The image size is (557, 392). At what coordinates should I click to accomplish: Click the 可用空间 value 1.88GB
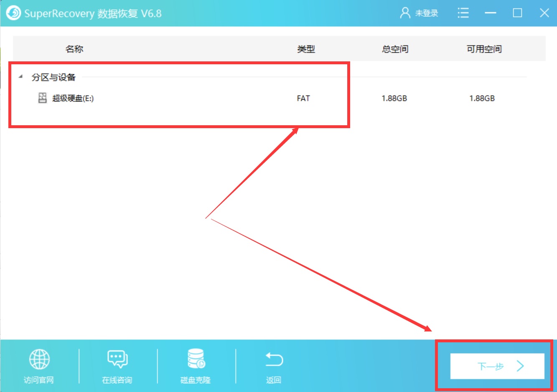pos(483,98)
